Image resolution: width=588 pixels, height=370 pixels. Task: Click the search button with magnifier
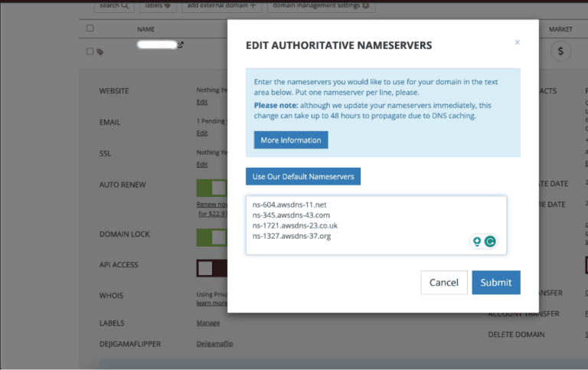(x=114, y=6)
